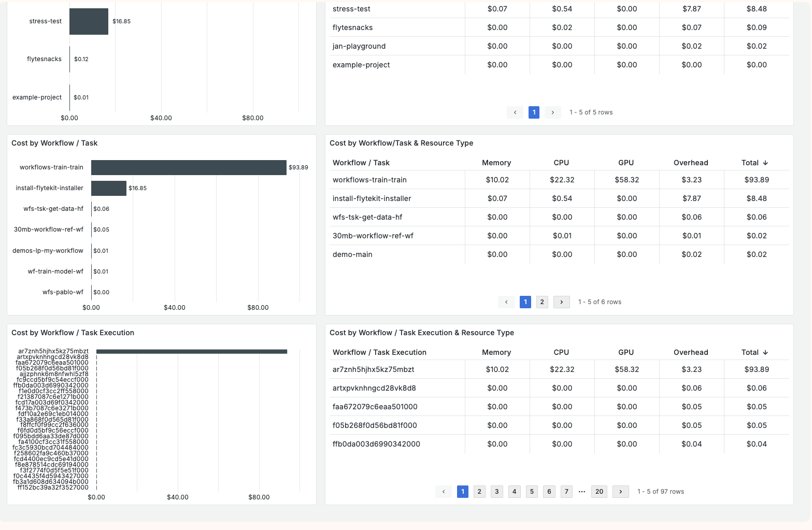Click the workflows-train-train bar in chart
The image size is (812, 530).
tap(189, 167)
